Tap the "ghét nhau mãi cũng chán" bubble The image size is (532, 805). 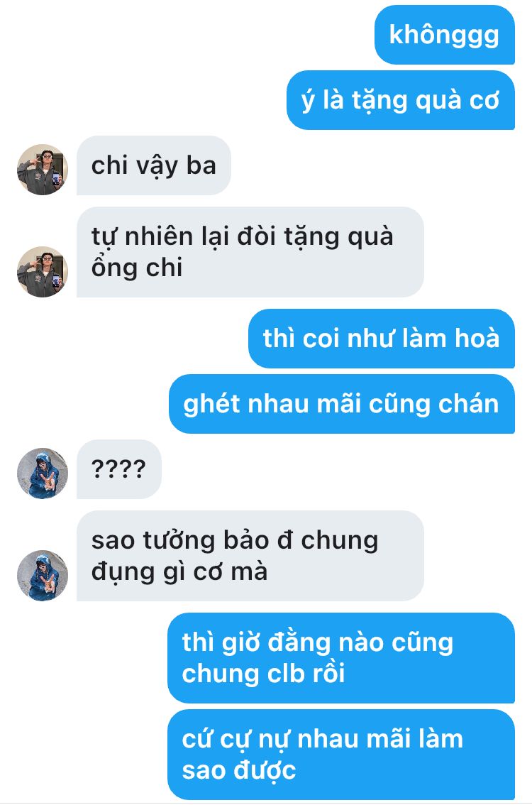click(x=342, y=404)
